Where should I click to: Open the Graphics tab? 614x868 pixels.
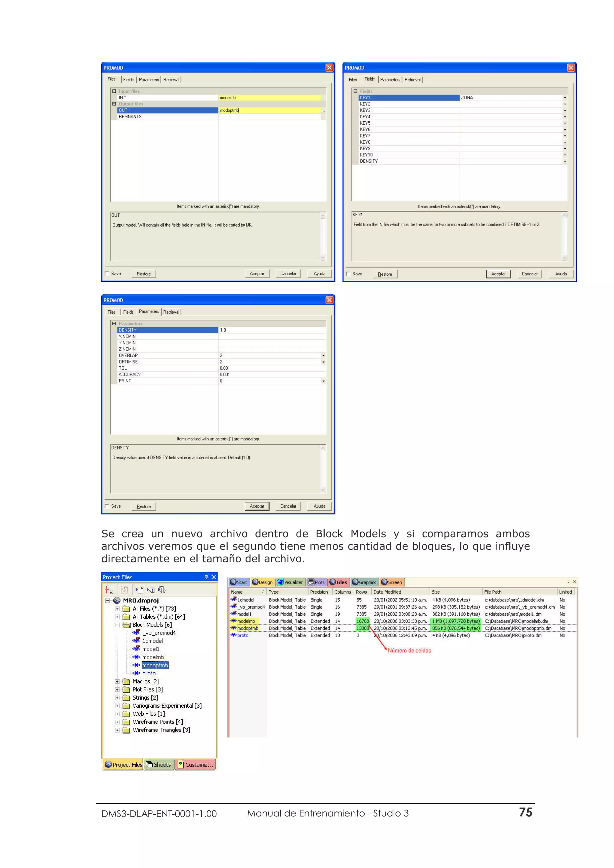(364, 582)
